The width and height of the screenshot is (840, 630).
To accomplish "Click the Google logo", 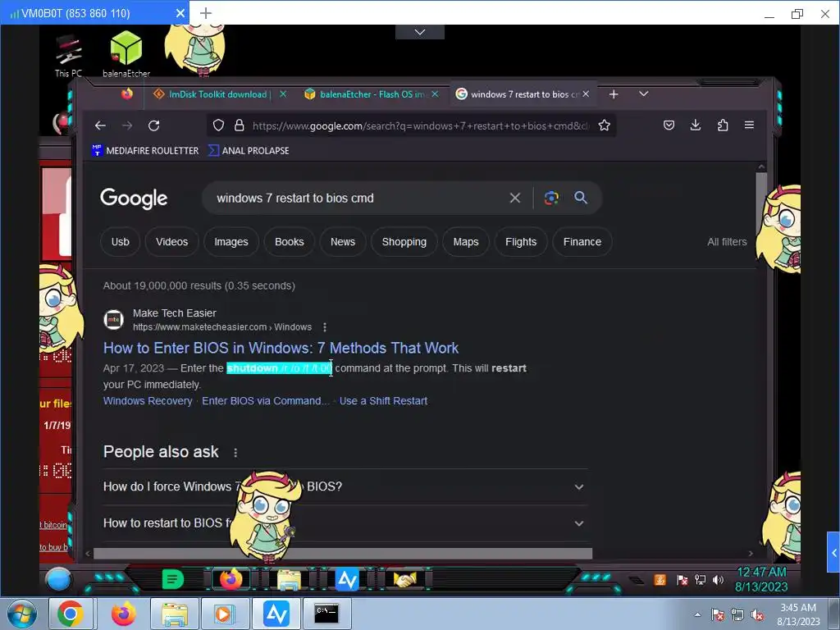I will [134, 199].
